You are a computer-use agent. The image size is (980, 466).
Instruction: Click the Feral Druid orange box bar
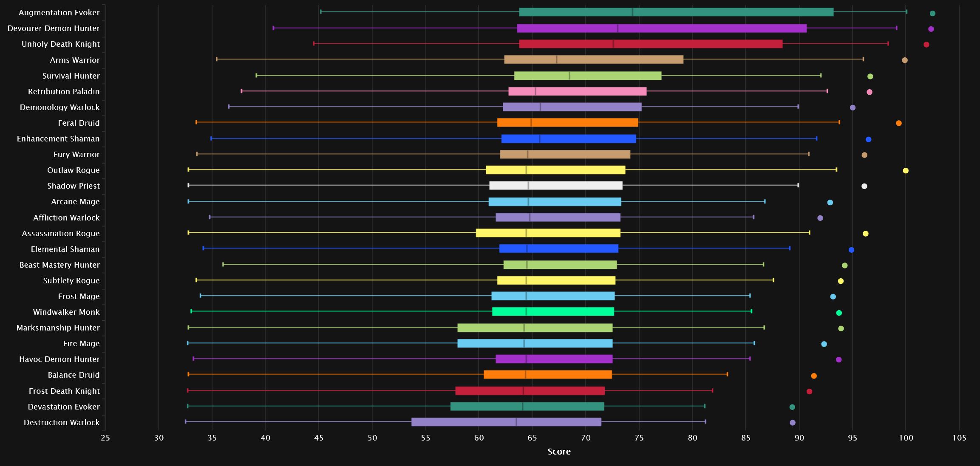tap(568, 123)
